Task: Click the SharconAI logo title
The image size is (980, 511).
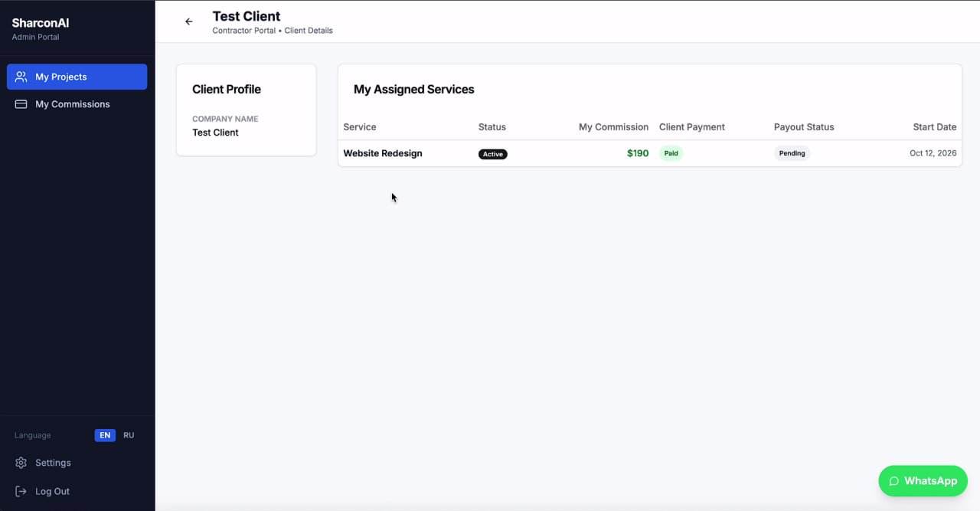Action: tap(41, 23)
